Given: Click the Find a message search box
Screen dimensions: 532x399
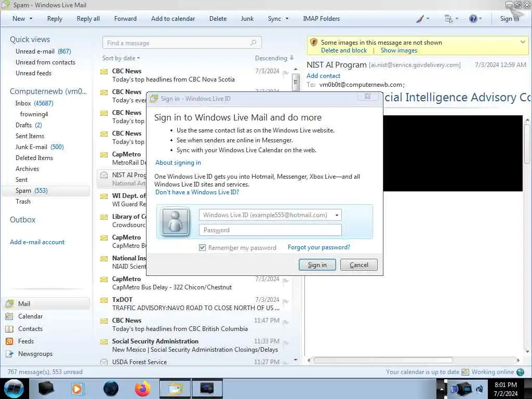Looking at the screenshot, I should (182, 43).
